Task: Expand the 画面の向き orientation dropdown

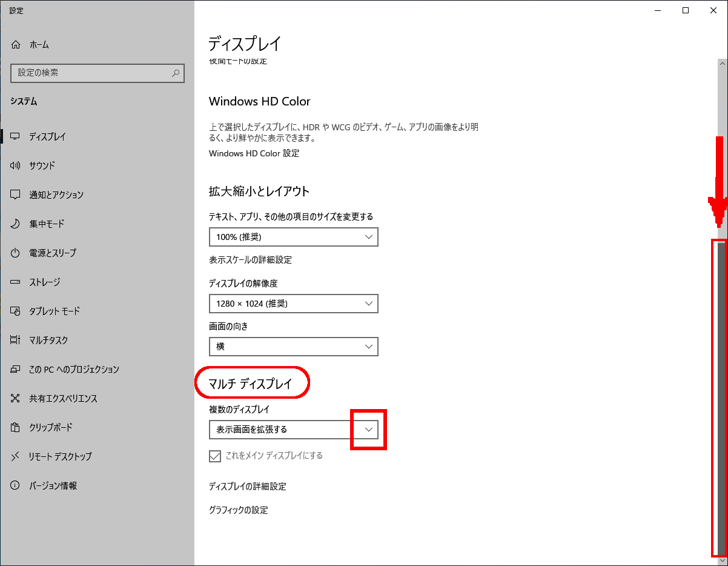Action: [293, 347]
